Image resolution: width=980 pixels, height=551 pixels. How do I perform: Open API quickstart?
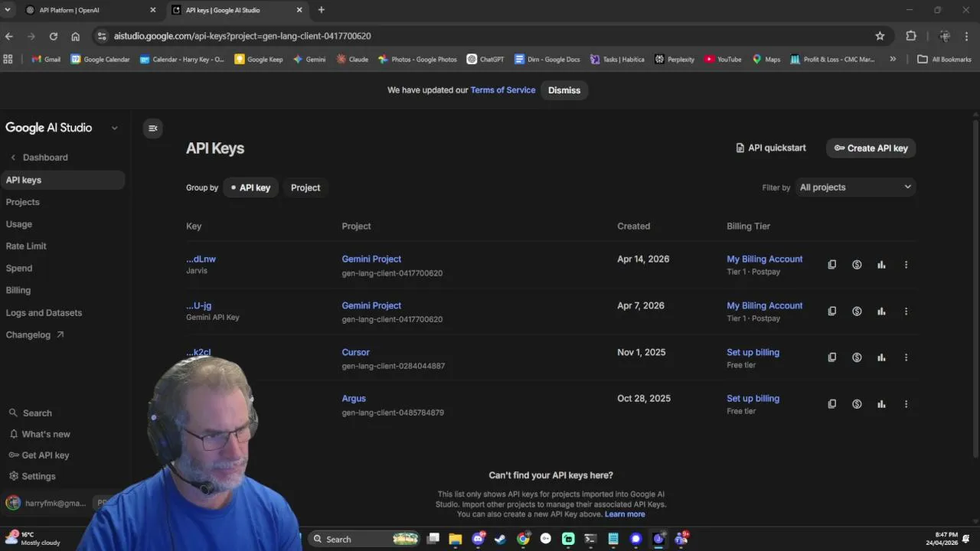point(770,148)
